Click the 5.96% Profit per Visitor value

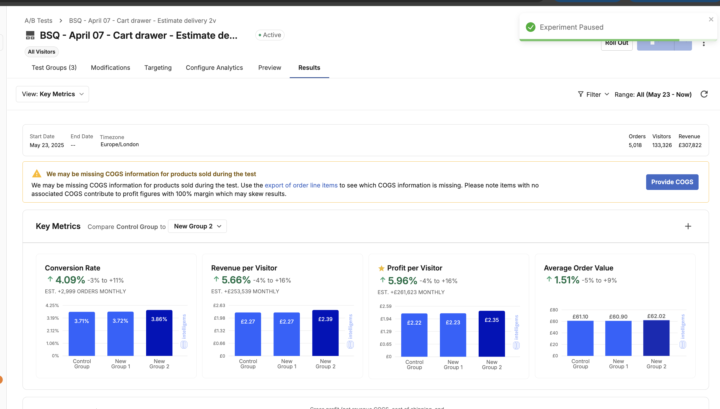(402, 280)
